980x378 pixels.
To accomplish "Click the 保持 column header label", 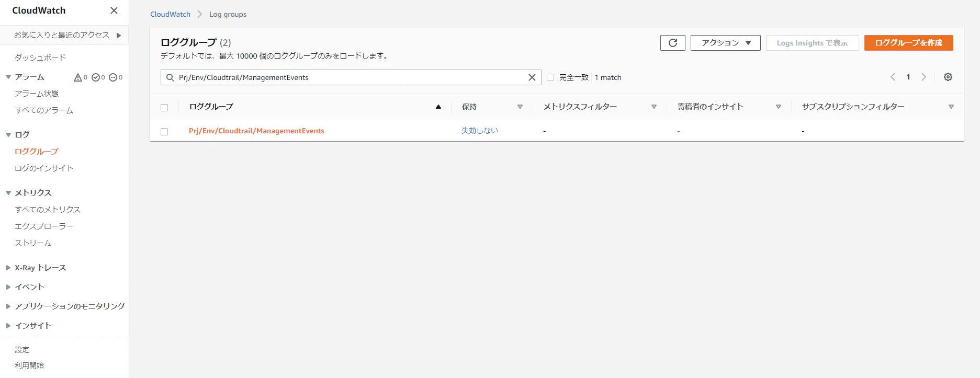I will 469,107.
